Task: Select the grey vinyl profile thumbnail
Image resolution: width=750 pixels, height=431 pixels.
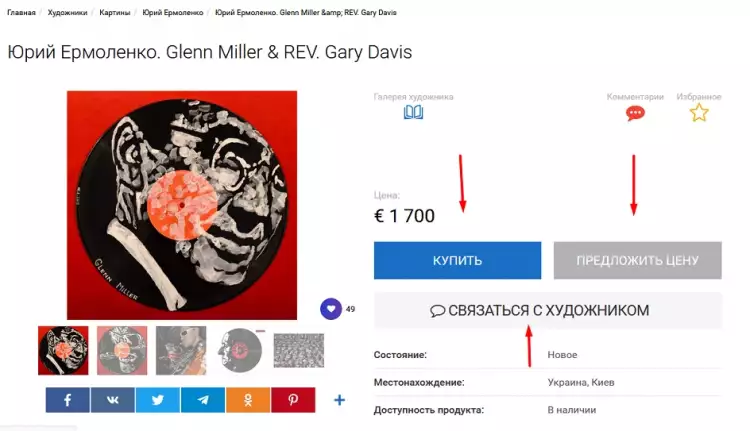Action: pos(240,350)
